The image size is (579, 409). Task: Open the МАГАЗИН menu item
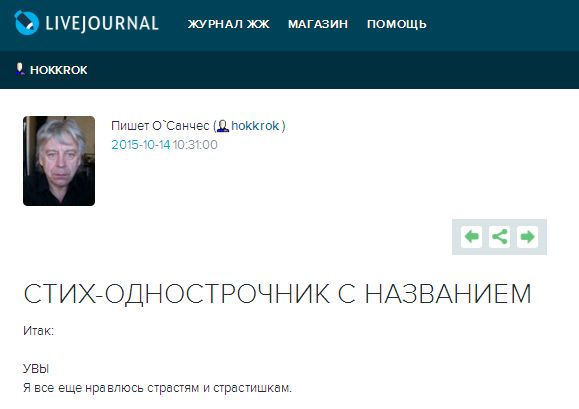pyautogui.click(x=318, y=24)
